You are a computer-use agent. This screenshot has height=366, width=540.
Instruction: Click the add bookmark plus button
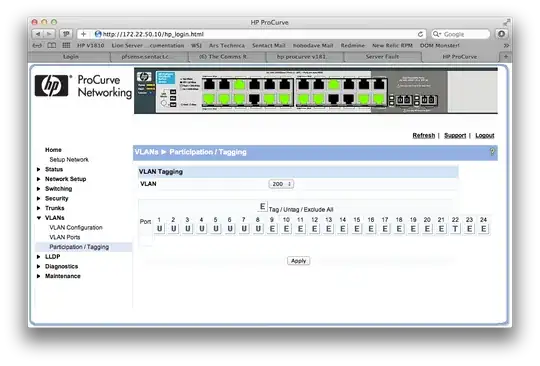[83, 34]
